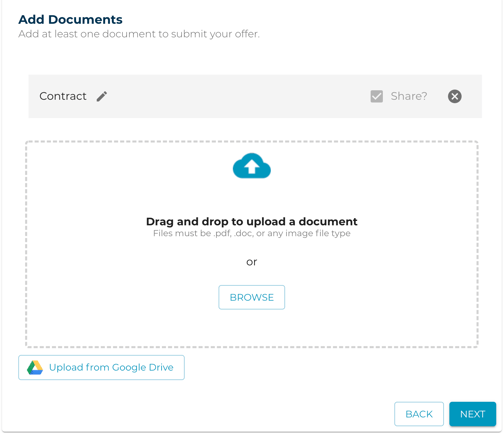Click the dashed drop zone area
The height and width of the screenshot is (433, 503).
coord(252,244)
